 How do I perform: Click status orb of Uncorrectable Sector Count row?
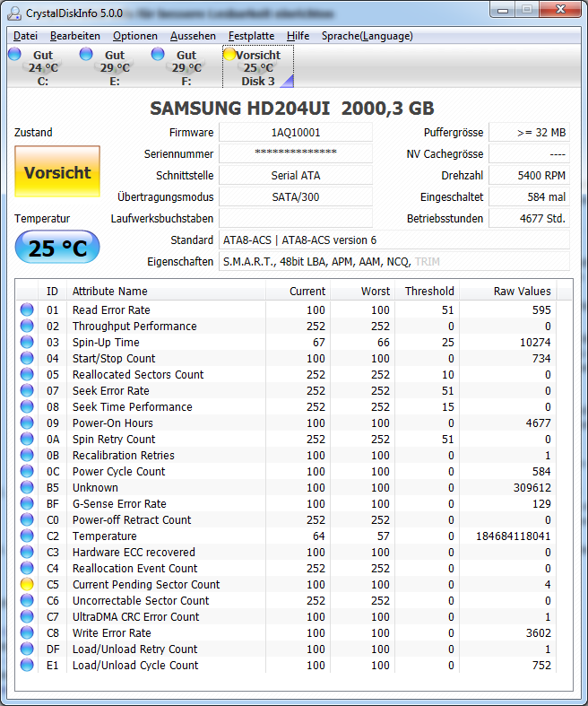pos(27,601)
